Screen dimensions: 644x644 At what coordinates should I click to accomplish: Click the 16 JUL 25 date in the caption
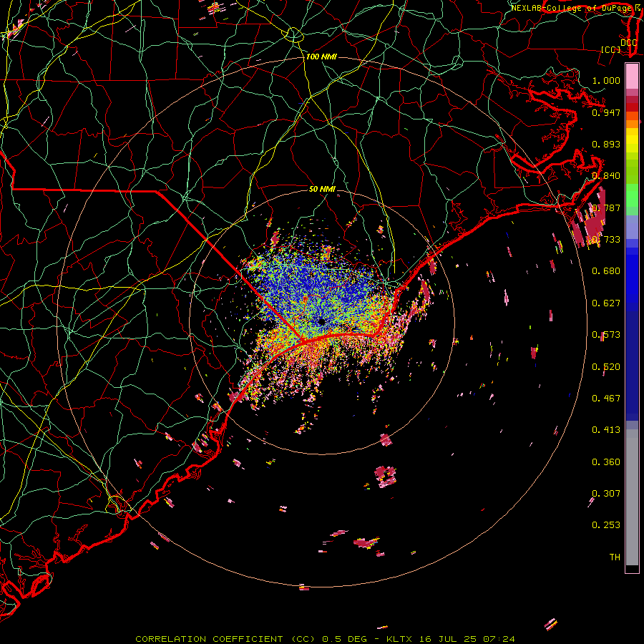(x=448, y=639)
